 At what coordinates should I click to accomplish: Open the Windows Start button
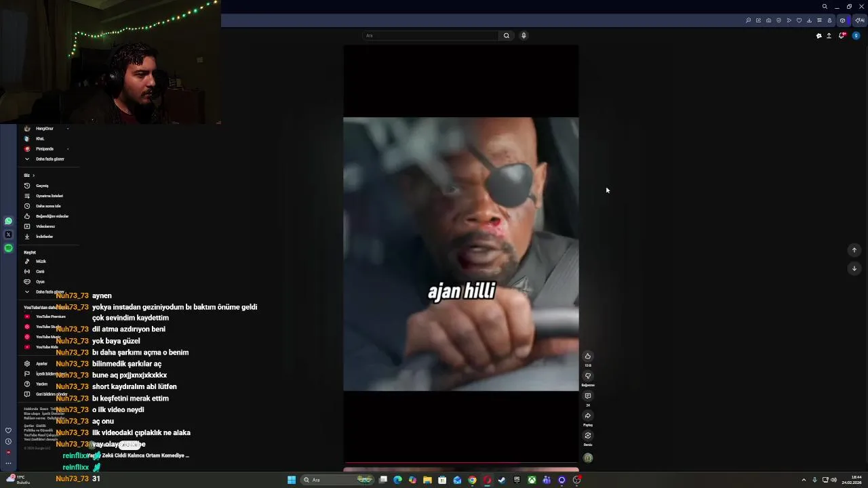point(292,480)
